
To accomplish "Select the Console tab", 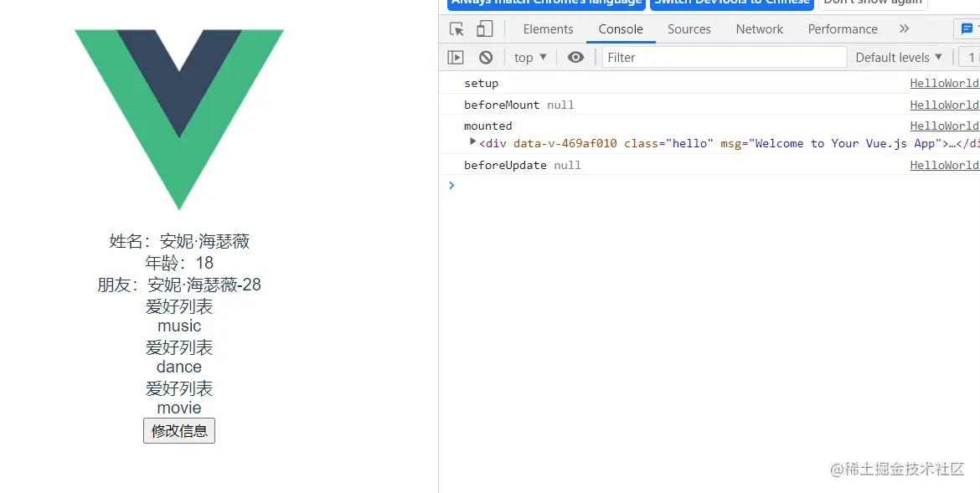I will click(621, 29).
